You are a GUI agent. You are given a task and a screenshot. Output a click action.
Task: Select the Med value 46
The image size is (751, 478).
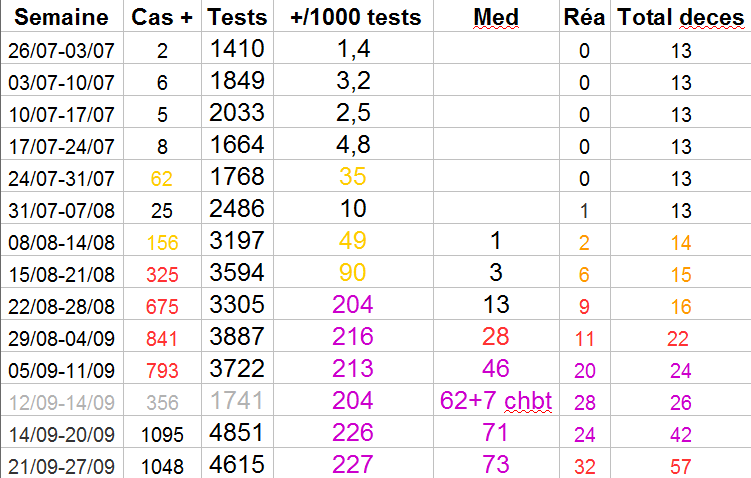tap(494, 370)
